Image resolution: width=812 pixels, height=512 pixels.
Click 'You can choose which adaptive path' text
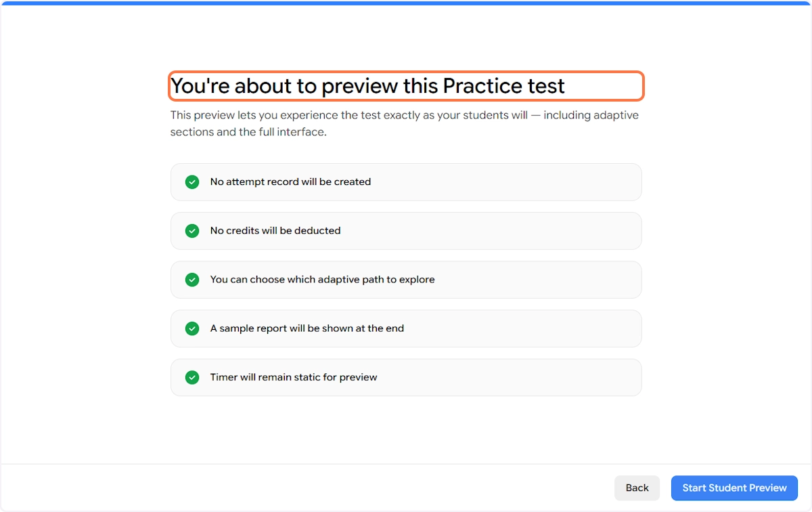322,279
